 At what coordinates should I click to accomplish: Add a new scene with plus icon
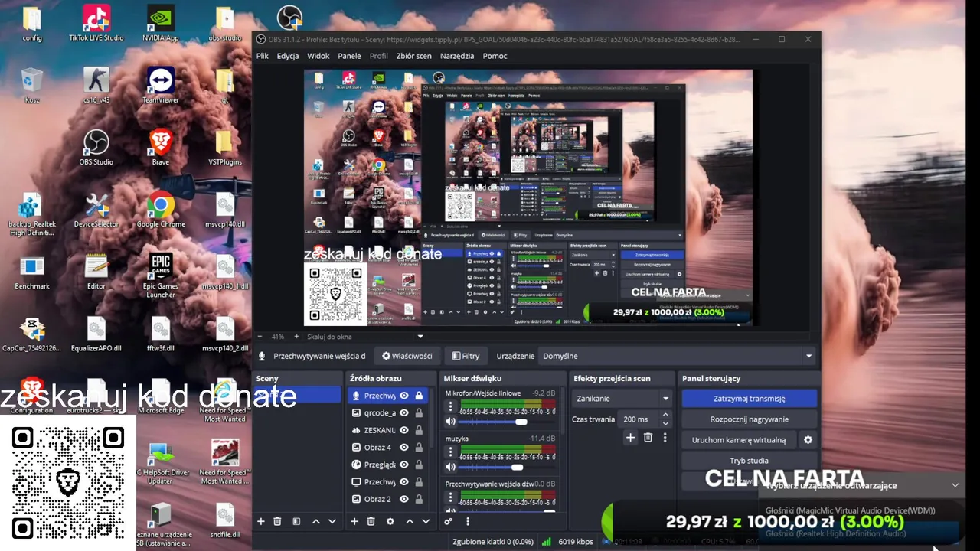(x=260, y=521)
